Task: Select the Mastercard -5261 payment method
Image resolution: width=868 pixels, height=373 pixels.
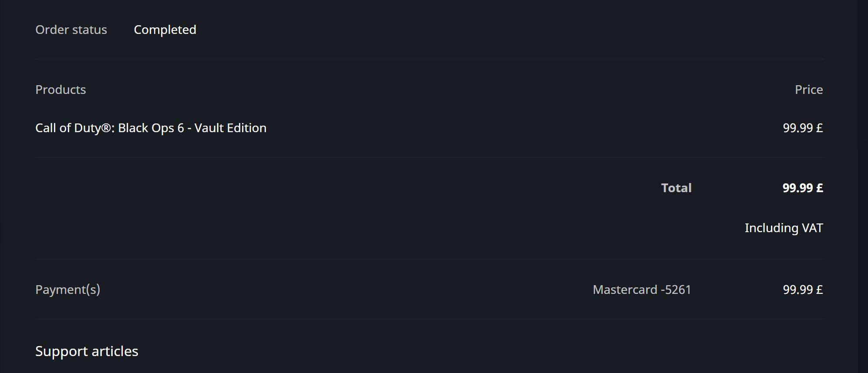Action: pyautogui.click(x=642, y=290)
